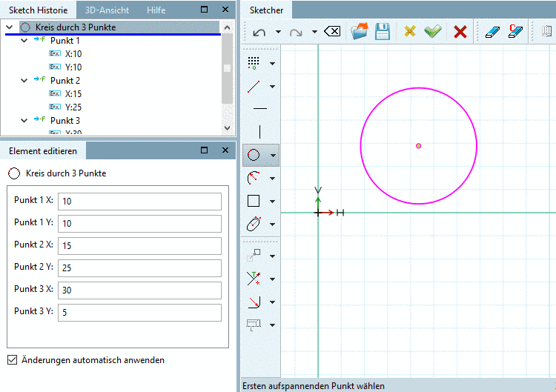Open sketch file with folder icon
The width and height of the screenshot is (556, 392).
coord(360,31)
